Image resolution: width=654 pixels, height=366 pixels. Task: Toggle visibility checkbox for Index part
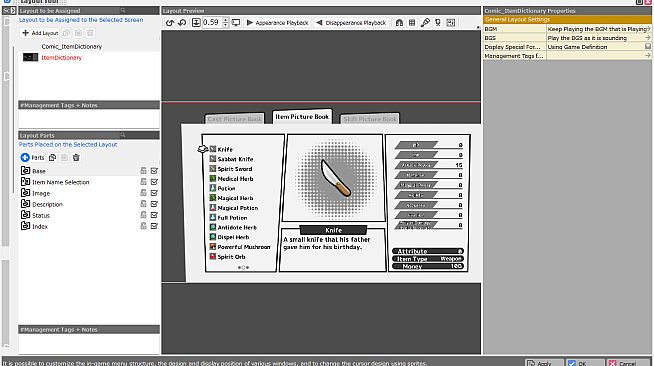[x=154, y=226]
